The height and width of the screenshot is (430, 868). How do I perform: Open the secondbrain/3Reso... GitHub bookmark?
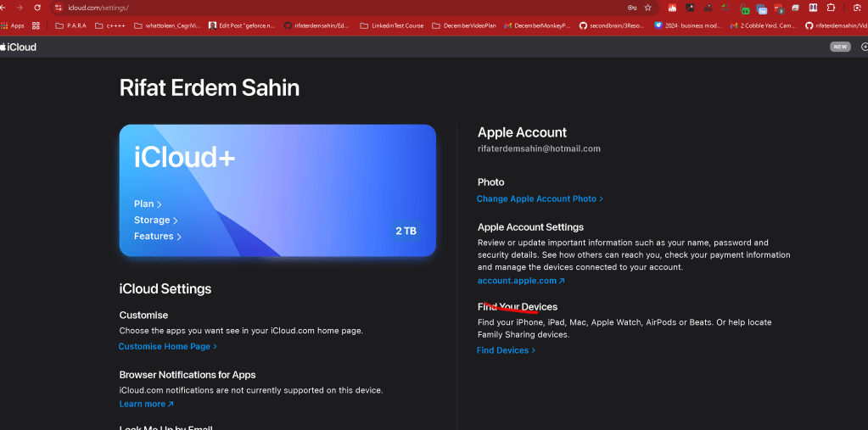(x=613, y=25)
